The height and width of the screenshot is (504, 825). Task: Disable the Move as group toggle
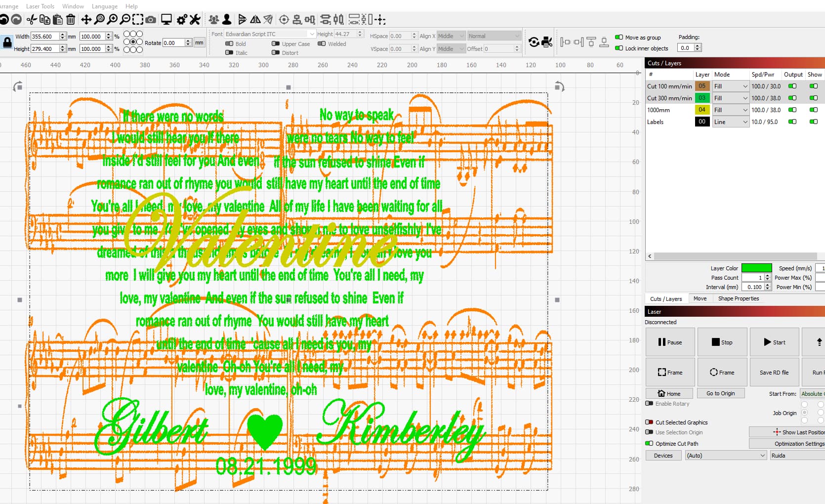619,38
